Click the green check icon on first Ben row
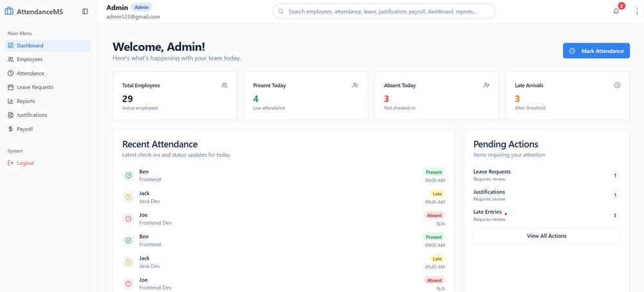644x292 pixels. click(128, 175)
